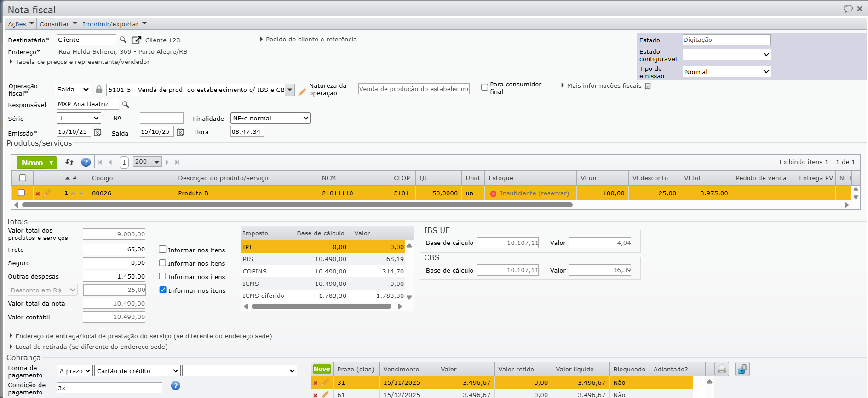
Task: Select the Produto B row checkbox
Action: point(22,193)
